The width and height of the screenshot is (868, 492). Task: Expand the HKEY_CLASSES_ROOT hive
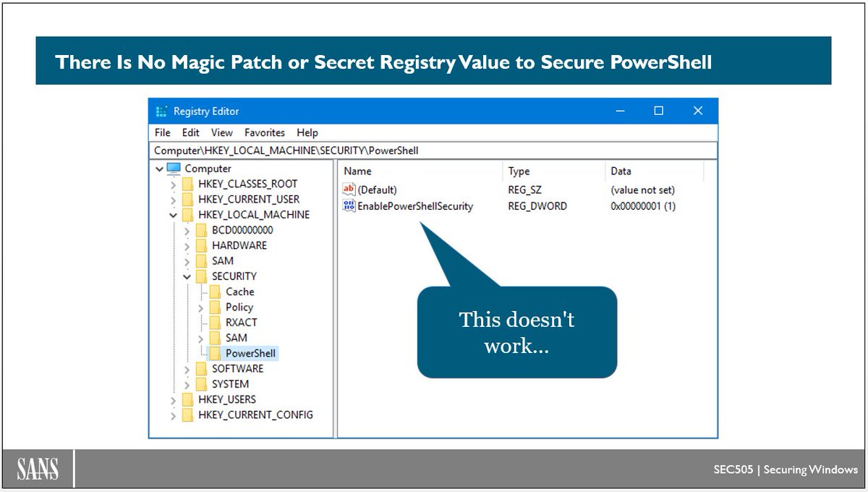[x=173, y=184]
